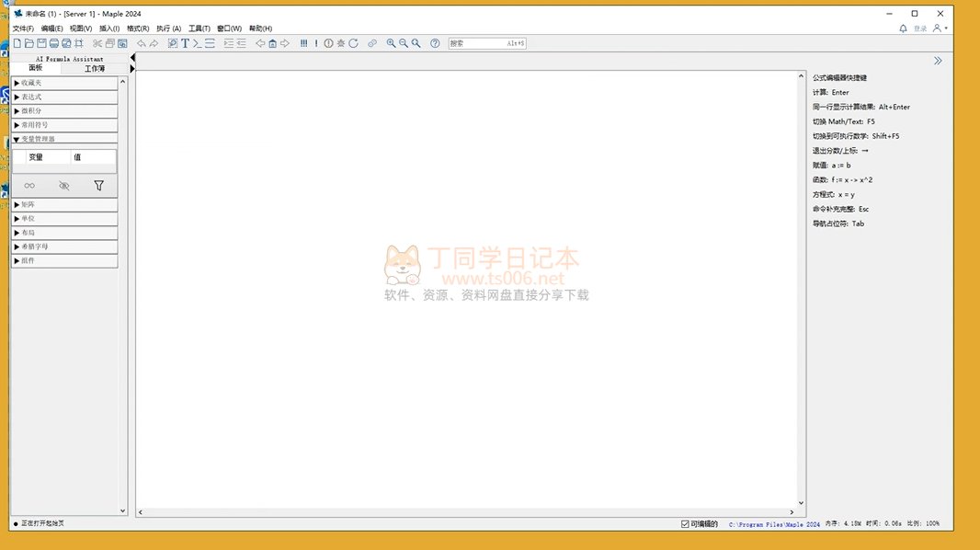980x550 pixels.
Task: Open help with the question mark icon
Action: (x=435, y=43)
